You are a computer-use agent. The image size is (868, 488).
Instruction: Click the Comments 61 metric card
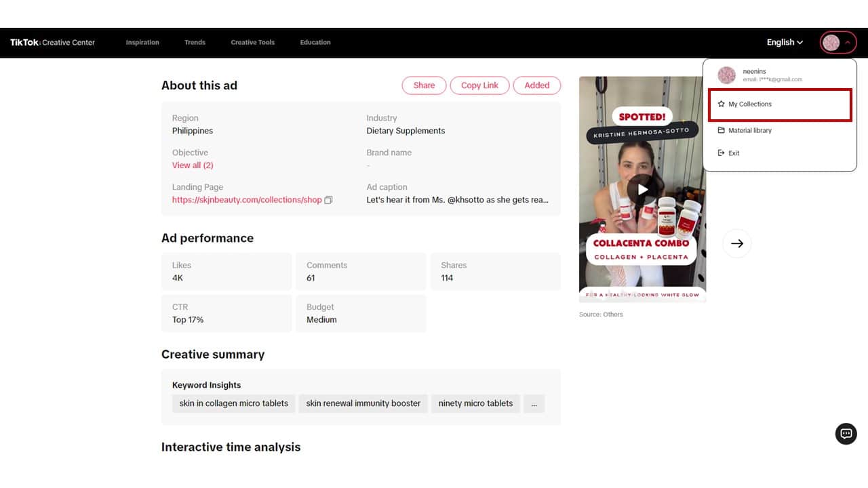click(x=361, y=272)
